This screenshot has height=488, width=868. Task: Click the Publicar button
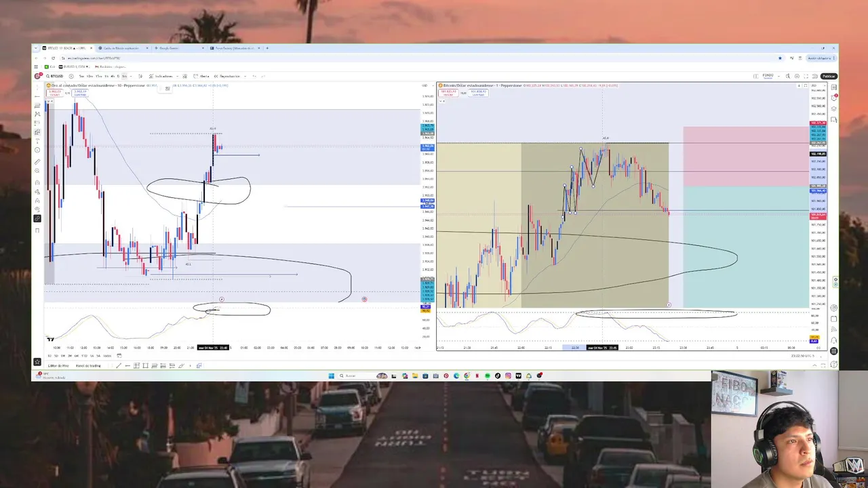[829, 76]
